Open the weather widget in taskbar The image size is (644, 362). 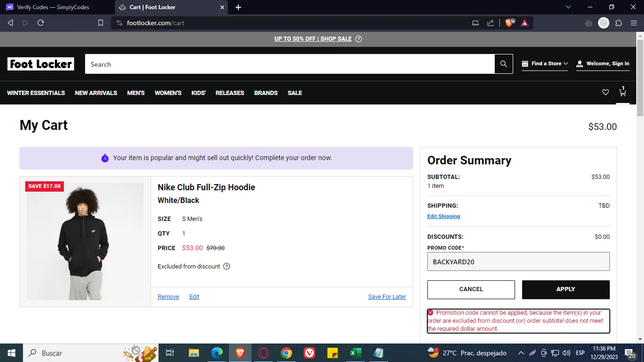point(467,353)
